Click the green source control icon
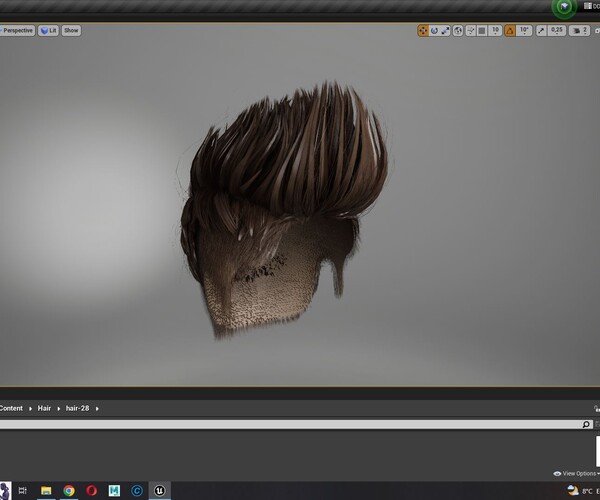 564,7
